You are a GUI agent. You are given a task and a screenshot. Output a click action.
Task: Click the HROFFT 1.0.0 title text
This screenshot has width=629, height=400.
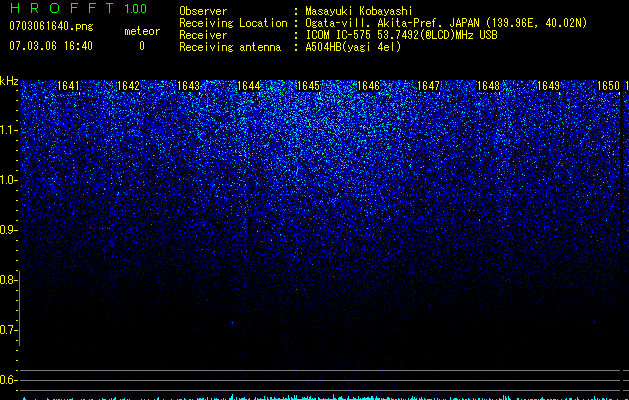79,8
